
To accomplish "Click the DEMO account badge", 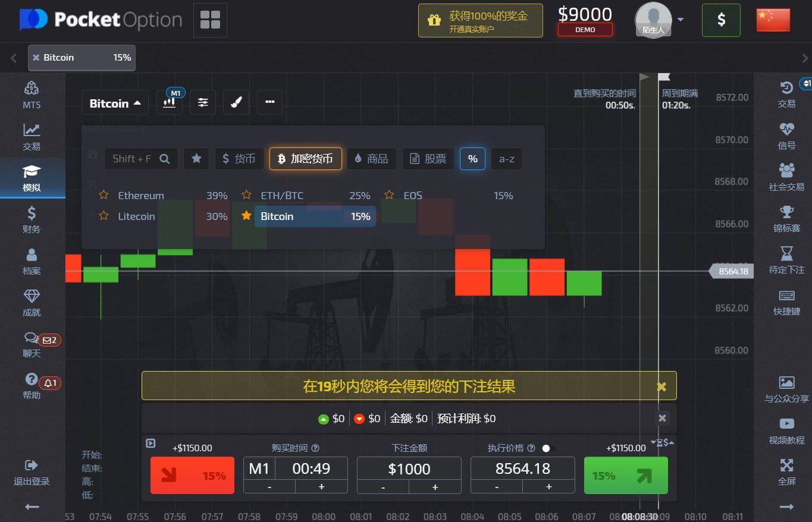I will click(585, 30).
